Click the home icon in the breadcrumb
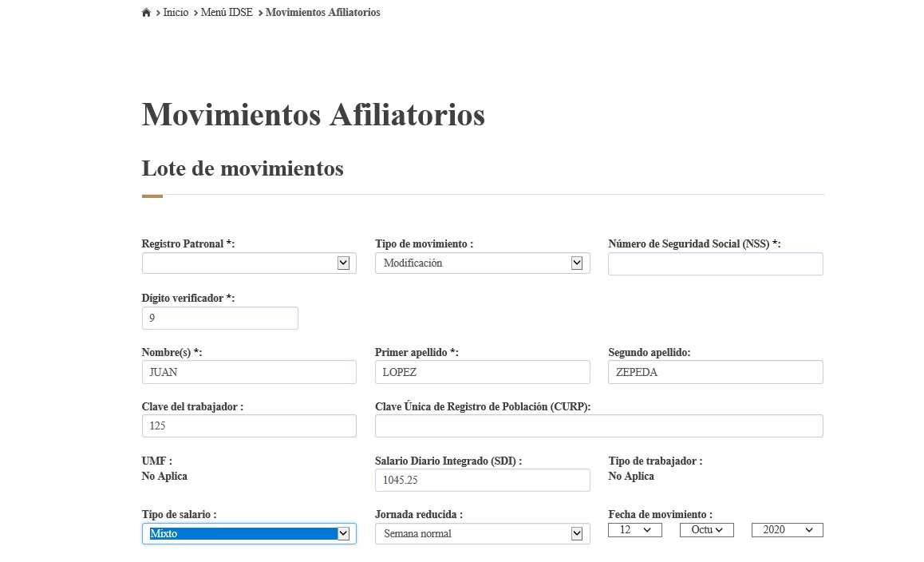The width and height of the screenshot is (924, 562). coord(146,11)
